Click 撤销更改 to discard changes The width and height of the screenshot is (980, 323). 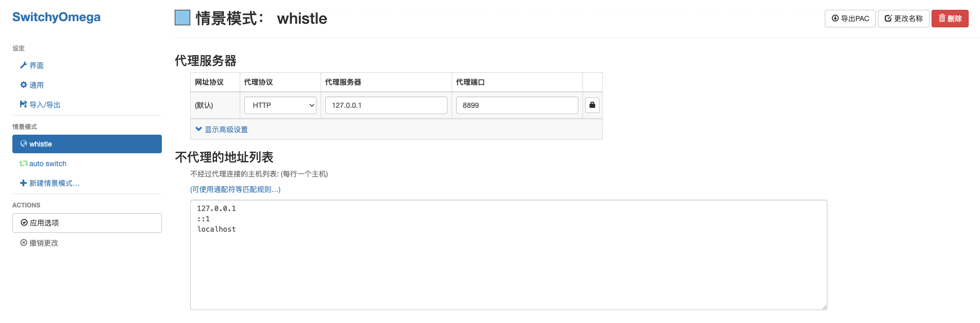(39, 243)
